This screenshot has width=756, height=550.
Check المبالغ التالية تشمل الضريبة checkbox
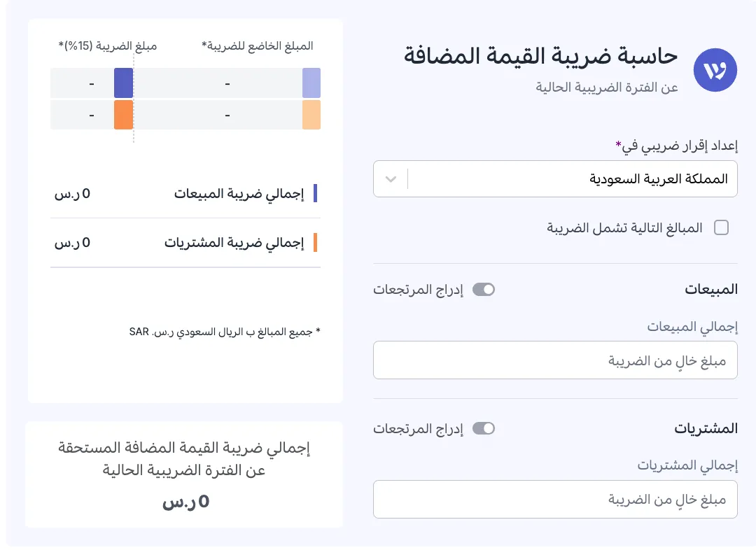721,227
